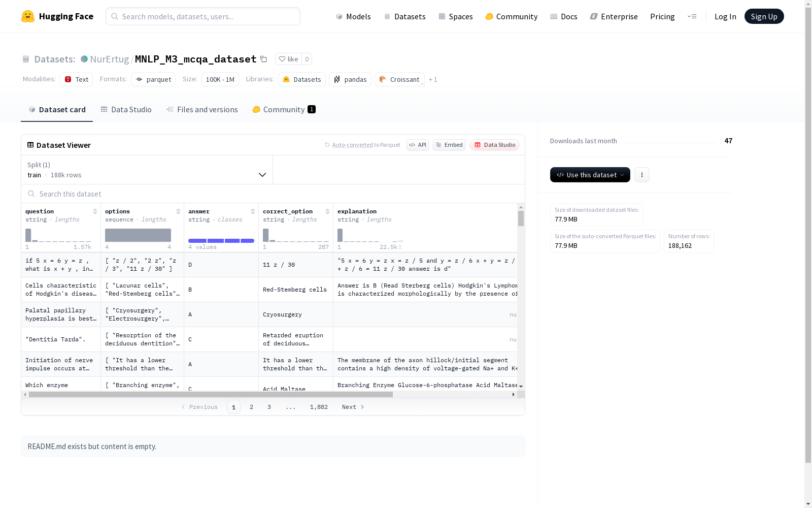The height and width of the screenshot is (508, 812).
Task: Go to the Next page
Action: tap(353, 407)
